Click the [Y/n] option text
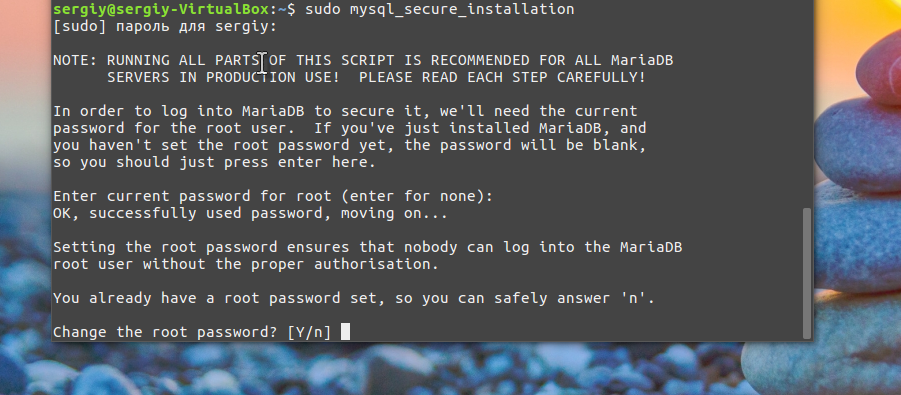 point(309,332)
